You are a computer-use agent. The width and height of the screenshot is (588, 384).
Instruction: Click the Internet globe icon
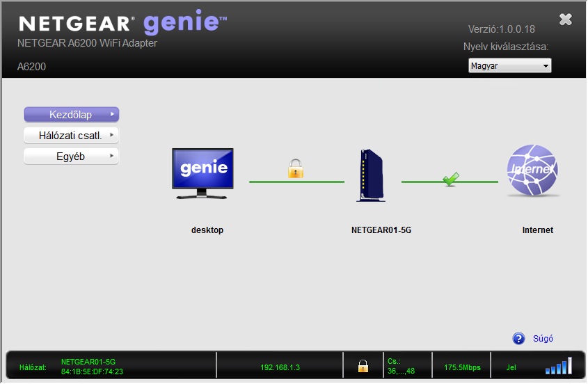pyautogui.click(x=532, y=170)
